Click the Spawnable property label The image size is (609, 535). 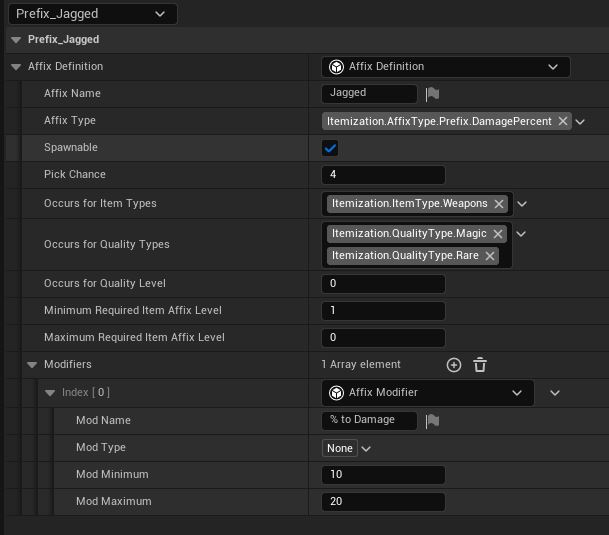(x=71, y=148)
